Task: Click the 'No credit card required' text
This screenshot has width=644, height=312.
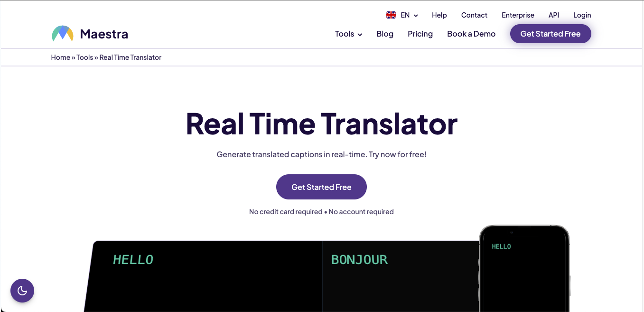Action: [x=286, y=212]
